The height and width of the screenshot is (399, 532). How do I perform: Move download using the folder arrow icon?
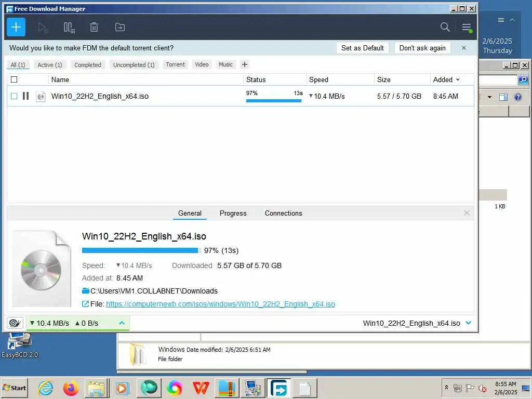[120, 27]
